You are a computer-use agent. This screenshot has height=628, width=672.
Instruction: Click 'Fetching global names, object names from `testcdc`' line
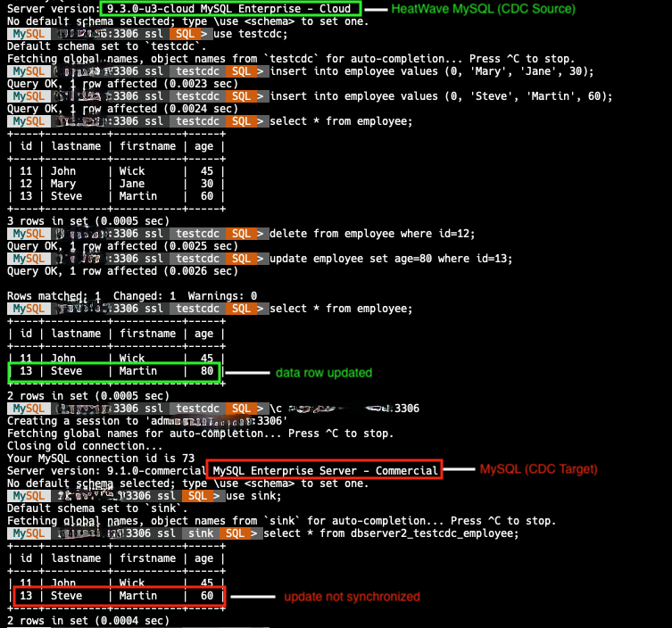tap(291, 59)
